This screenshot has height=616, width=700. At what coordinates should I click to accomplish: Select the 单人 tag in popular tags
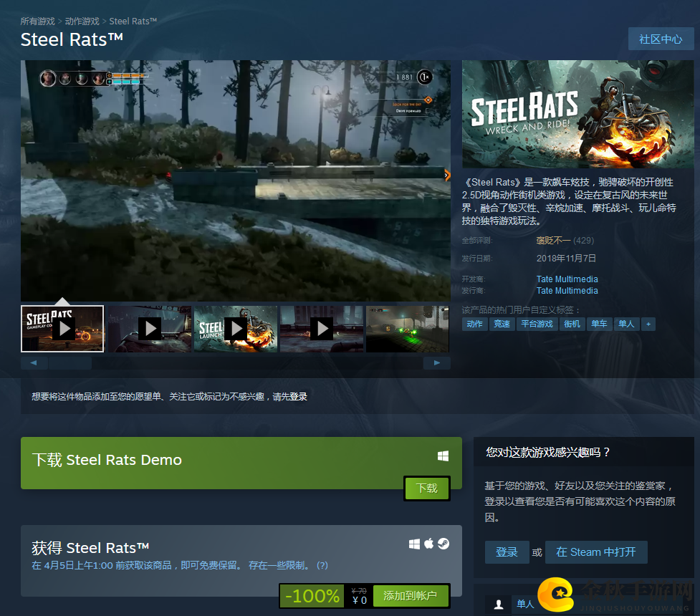pos(626,324)
